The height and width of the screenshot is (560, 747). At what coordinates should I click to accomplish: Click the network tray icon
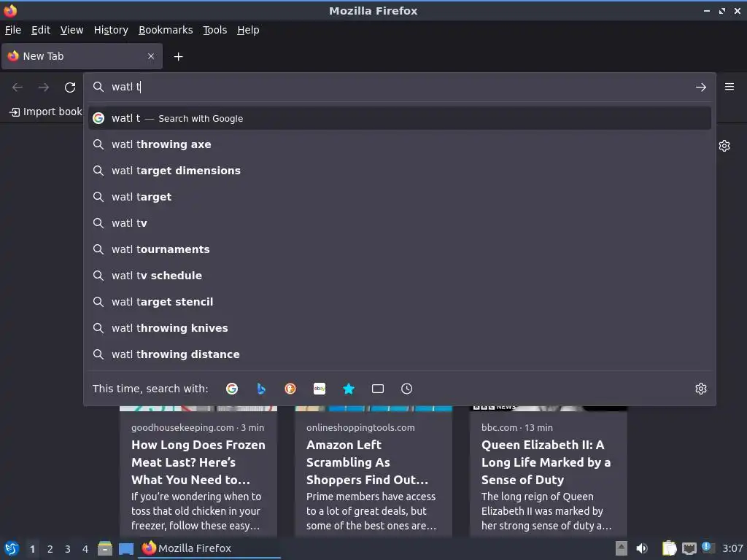pos(689,548)
